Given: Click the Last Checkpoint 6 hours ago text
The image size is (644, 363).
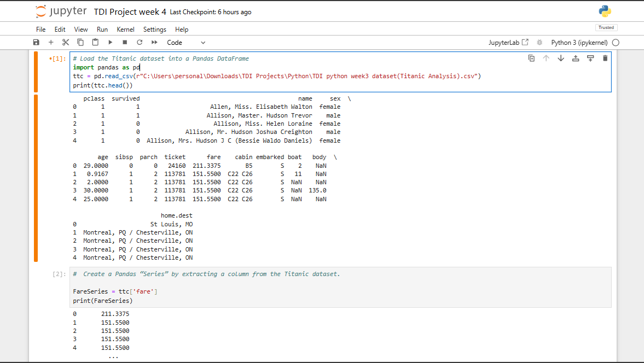Looking at the screenshot, I should point(211,13).
